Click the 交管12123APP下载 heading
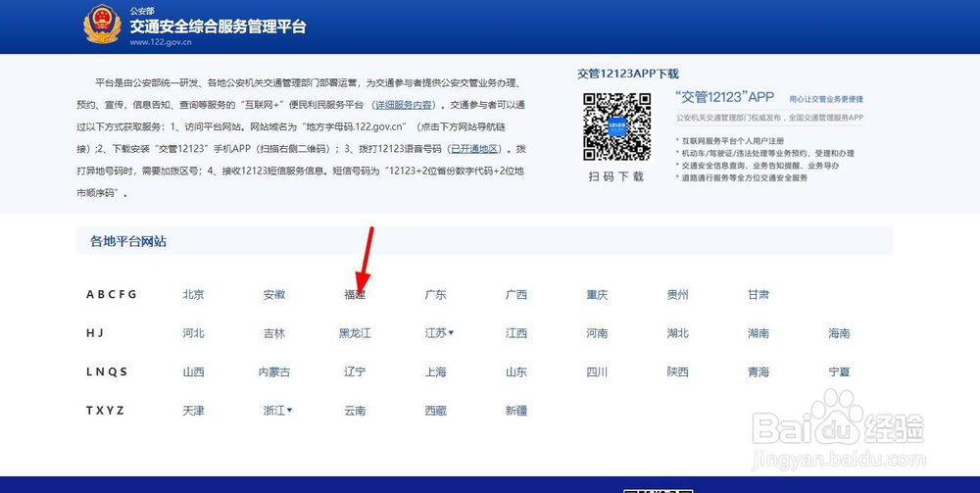The width and height of the screenshot is (980, 493). (627, 74)
